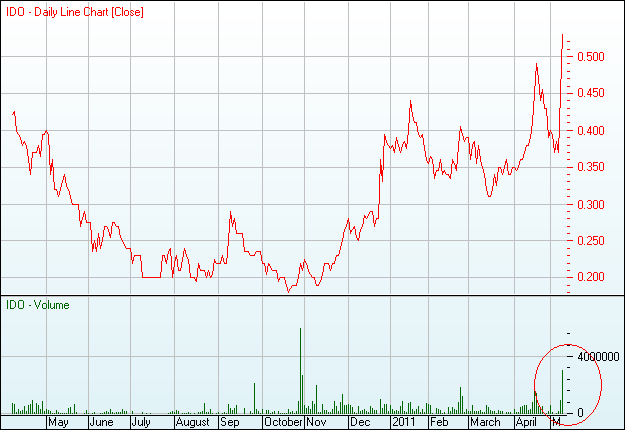Click the 0 volume axis label
625x430 pixels.
click(580, 413)
